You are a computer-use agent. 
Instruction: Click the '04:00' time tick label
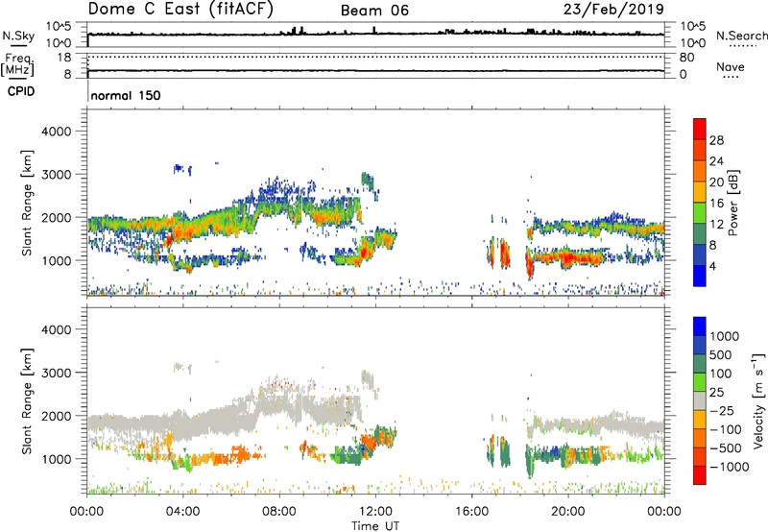(x=182, y=512)
